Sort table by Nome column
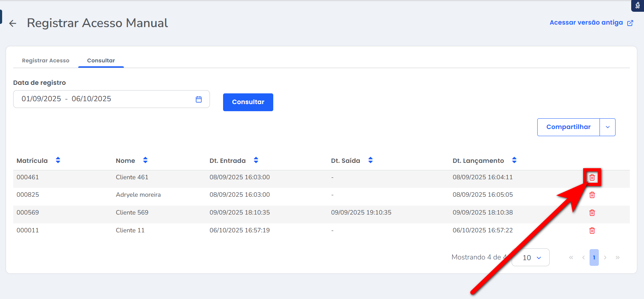The width and height of the screenshot is (644, 299). 145,160
